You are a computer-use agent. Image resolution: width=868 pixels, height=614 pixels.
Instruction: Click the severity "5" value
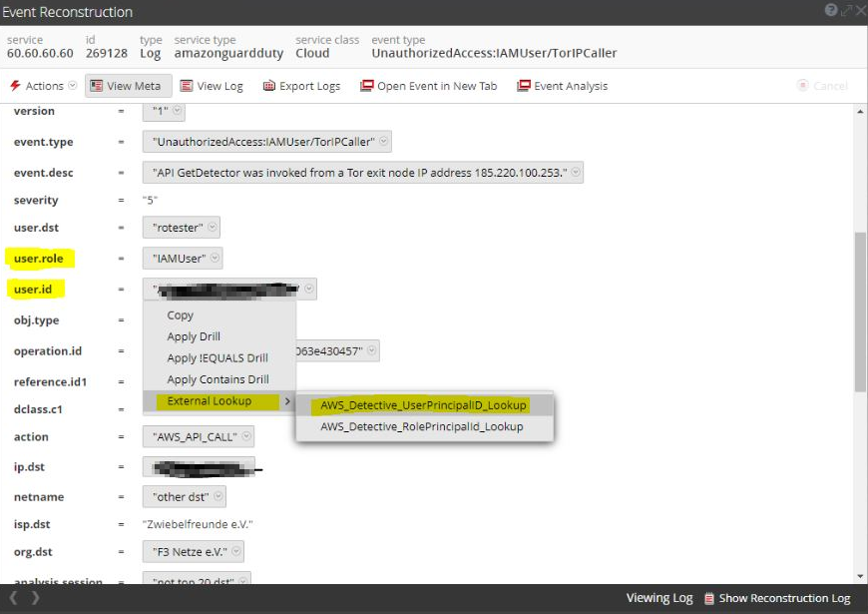tap(150, 200)
